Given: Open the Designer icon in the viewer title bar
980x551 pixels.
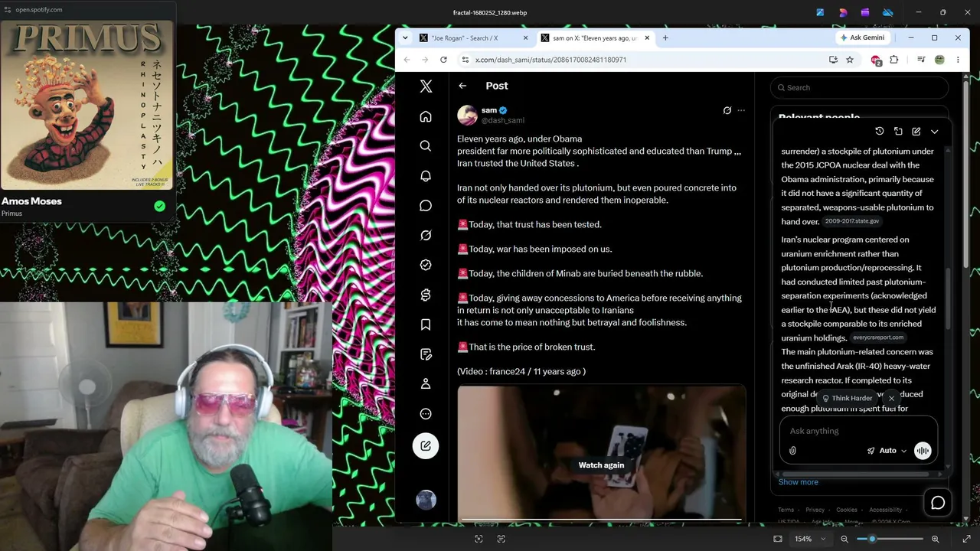Looking at the screenshot, I should tap(843, 12).
